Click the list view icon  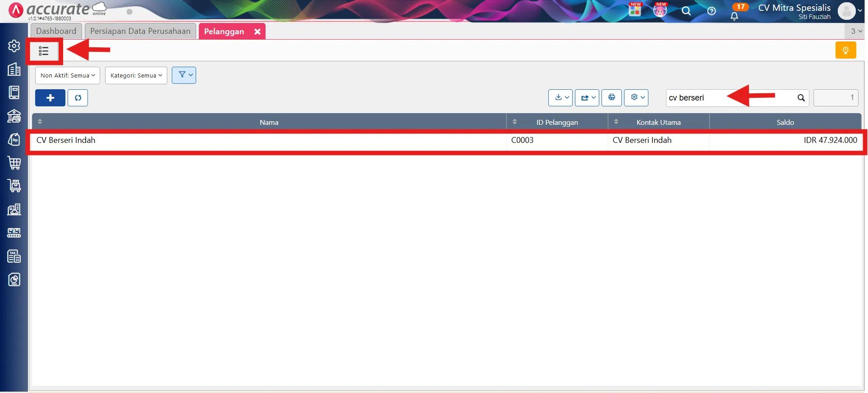click(44, 51)
